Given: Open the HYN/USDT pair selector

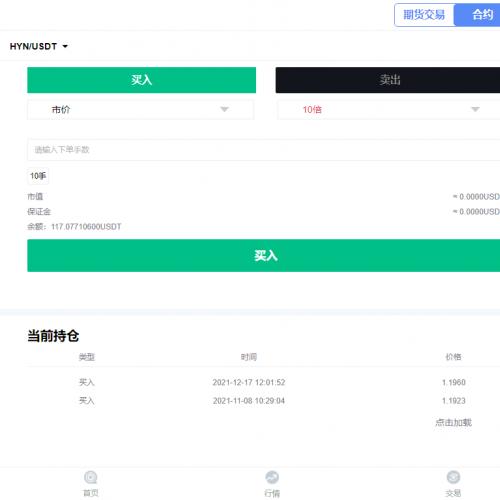Looking at the screenshot, I should click(39, 46).
